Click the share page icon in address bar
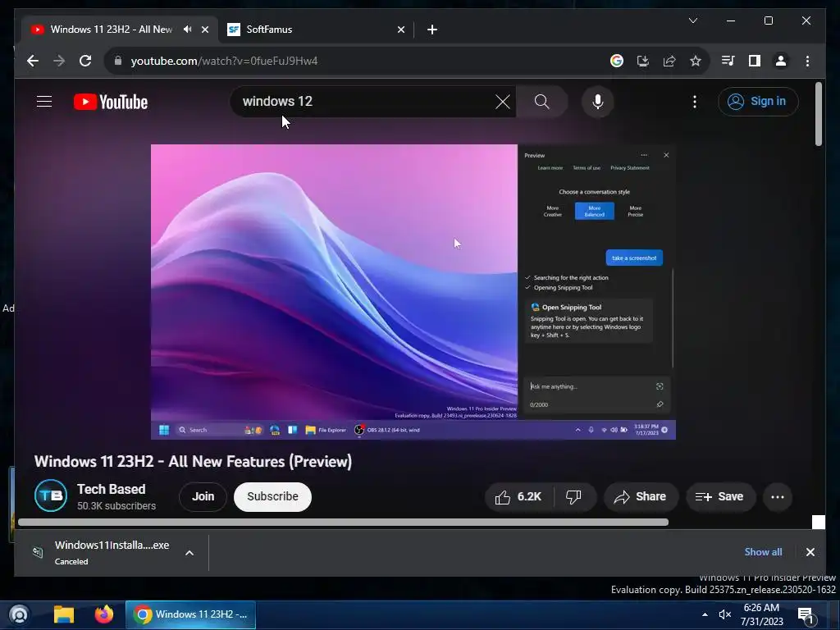Viewport: 840px width, 630px height. [x=669, y=61]
